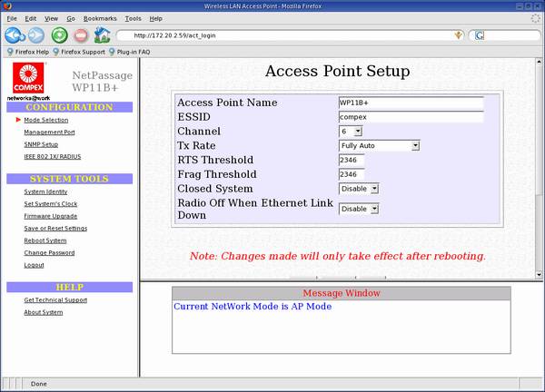The height and width of the screenshot is (392, 545).
Task: Click the HELP section header
Action: coord(70,287)
